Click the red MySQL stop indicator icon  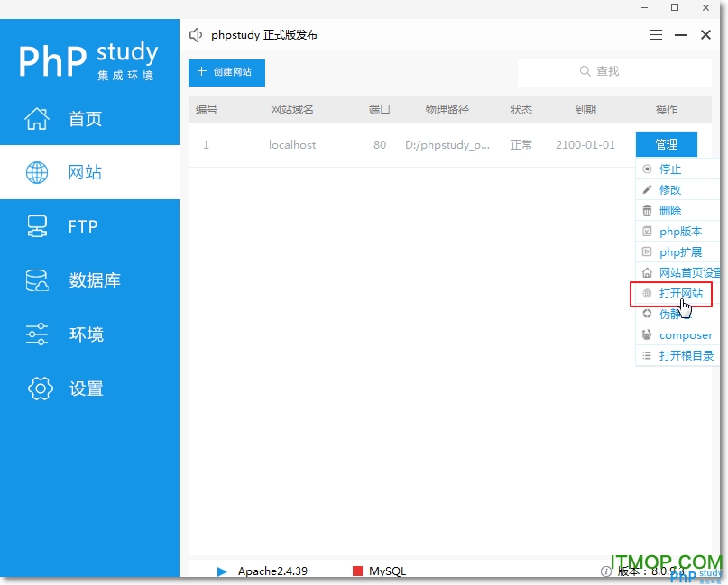(357, 571)
